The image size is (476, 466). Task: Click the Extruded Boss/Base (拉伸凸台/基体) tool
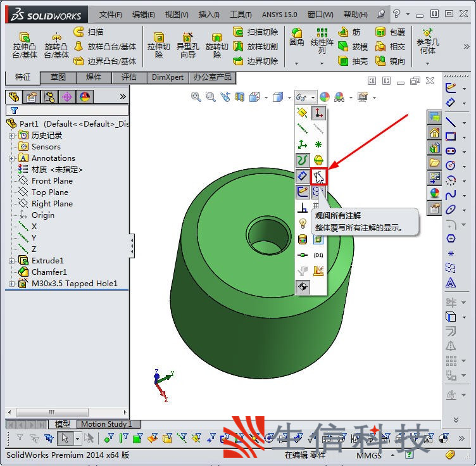tap(25, 46)
